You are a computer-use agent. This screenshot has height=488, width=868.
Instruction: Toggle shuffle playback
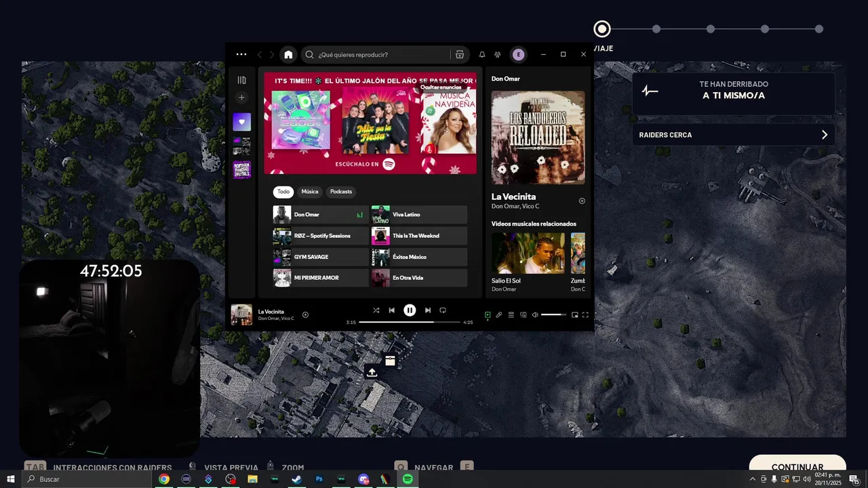tap(376, 310)
